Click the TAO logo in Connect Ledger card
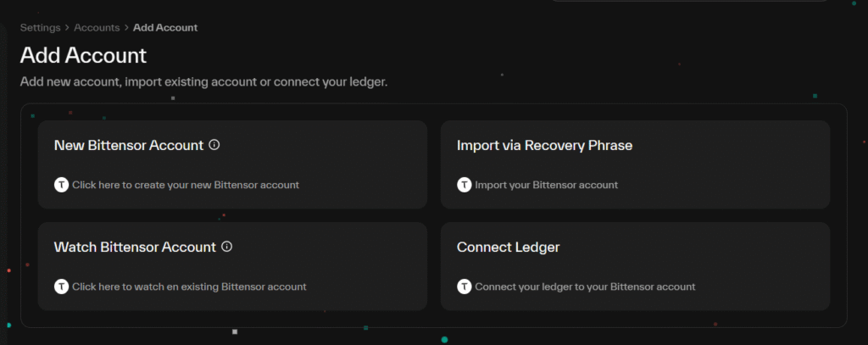868x345 pixels. tap(464, 287)
